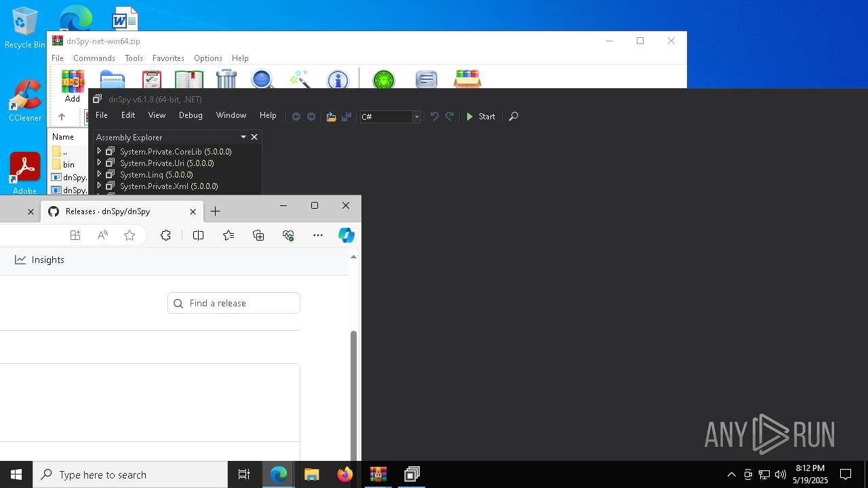
Task: Open dnSpy Window menu
Action: coord(231,115)
